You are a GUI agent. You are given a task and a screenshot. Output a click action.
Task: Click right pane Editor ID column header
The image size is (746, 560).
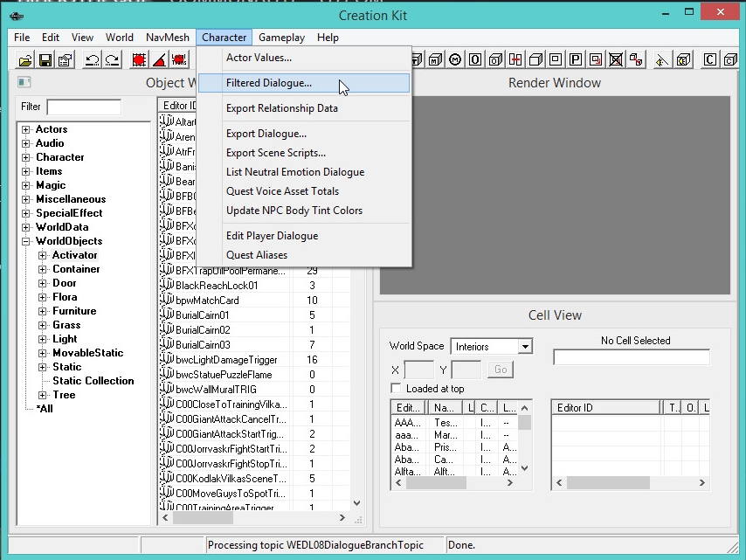pyautogui.click(x=606, y=407)
